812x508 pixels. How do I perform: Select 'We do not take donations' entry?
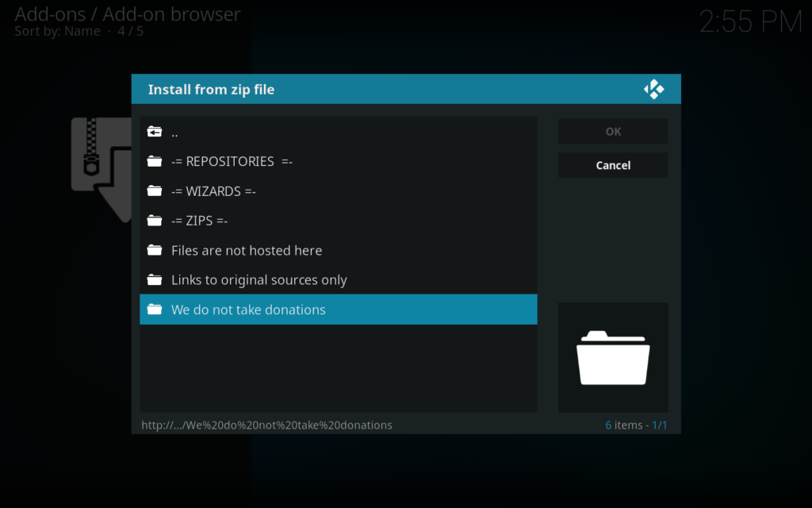point(338,310)
